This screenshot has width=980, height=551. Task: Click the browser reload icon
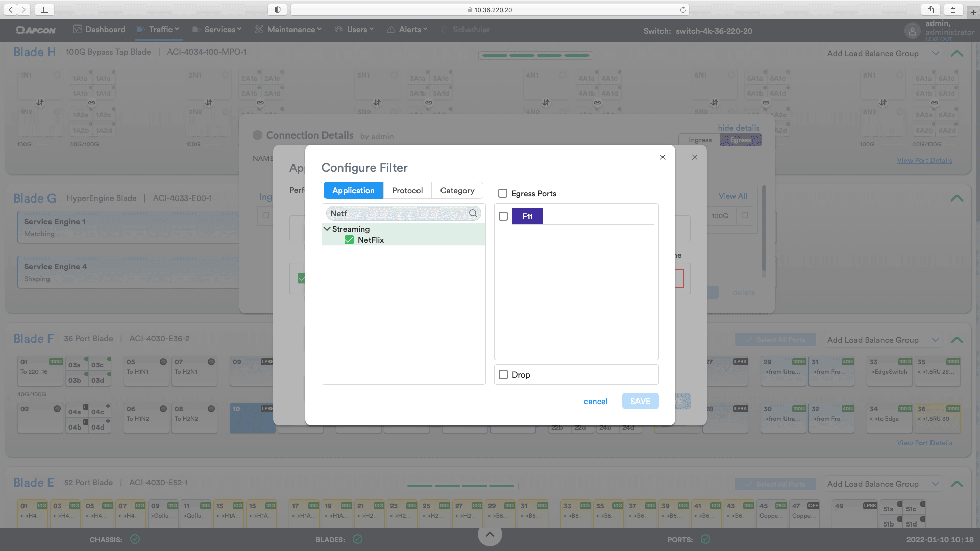click(683, 10)
